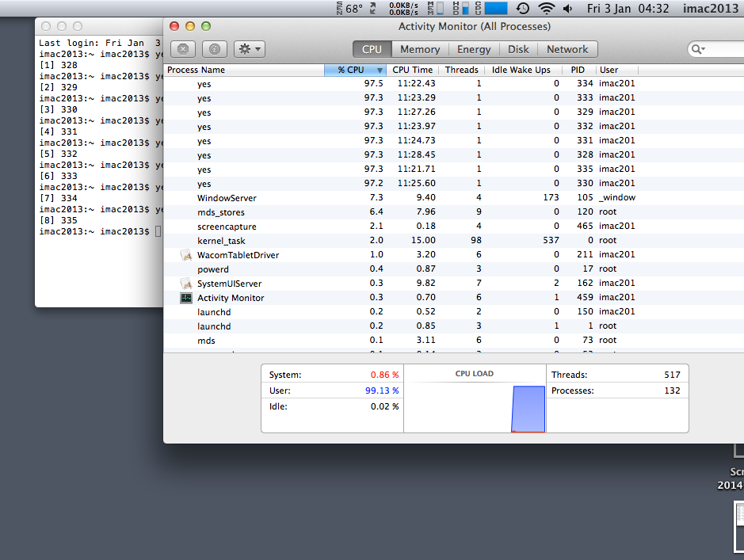Open the Wi-Fi menu bar icon
The image size is (744, 560).
[x=547, y=8]
